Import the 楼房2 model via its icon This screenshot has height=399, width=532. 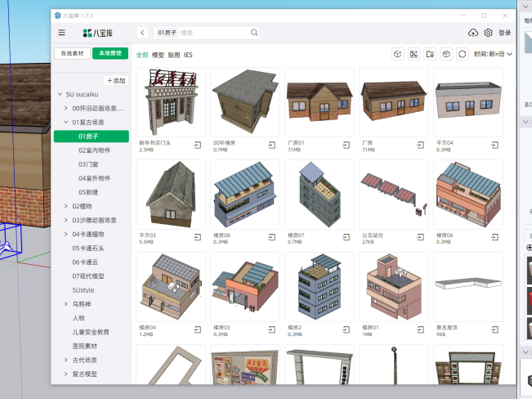[x=346, y=330]
